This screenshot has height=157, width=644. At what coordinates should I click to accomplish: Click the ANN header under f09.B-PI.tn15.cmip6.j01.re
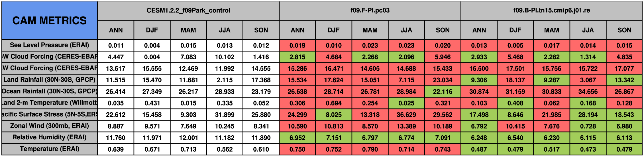point(479,30)
